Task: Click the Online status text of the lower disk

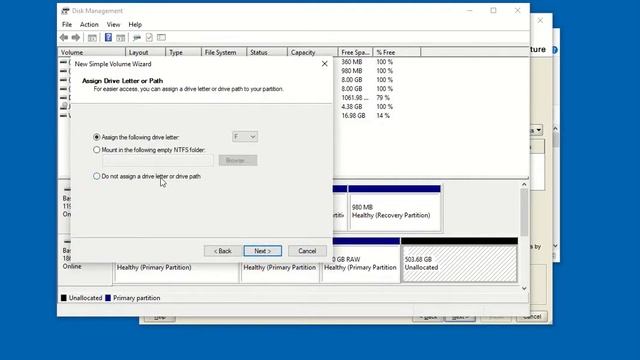Action: (72, 266)
